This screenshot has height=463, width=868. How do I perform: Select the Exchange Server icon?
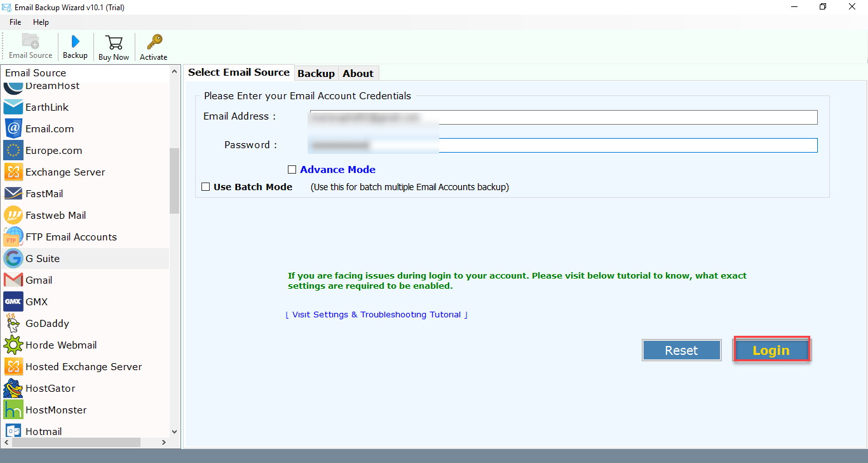pos(13,172)
